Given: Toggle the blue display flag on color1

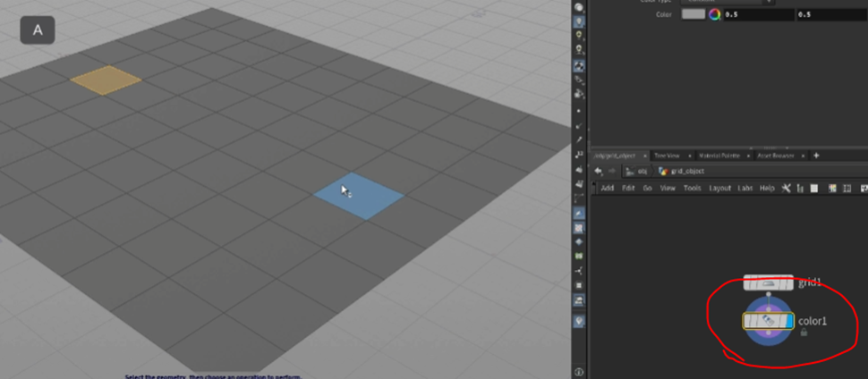Looking at the screenshot, I should (790, 321).
